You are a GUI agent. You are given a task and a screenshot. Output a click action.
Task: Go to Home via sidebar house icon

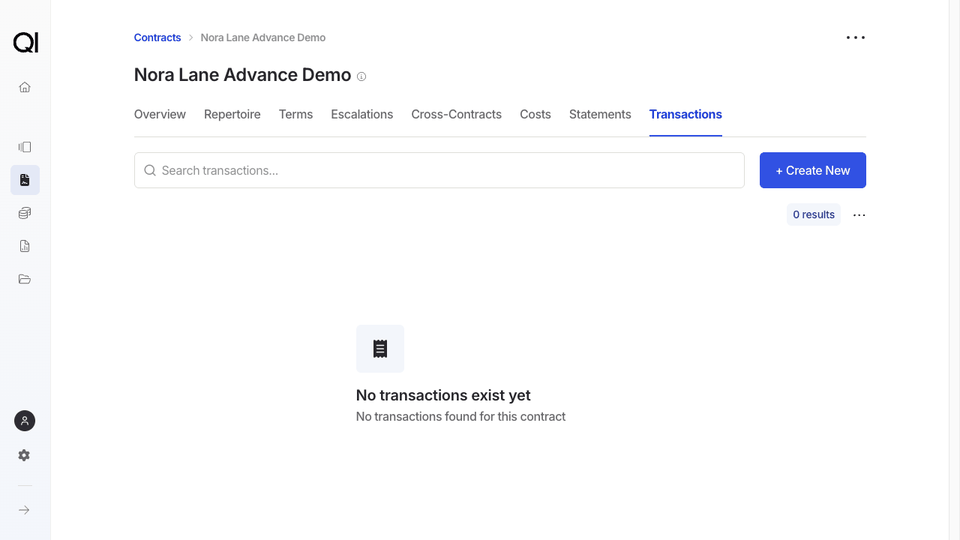24,87
